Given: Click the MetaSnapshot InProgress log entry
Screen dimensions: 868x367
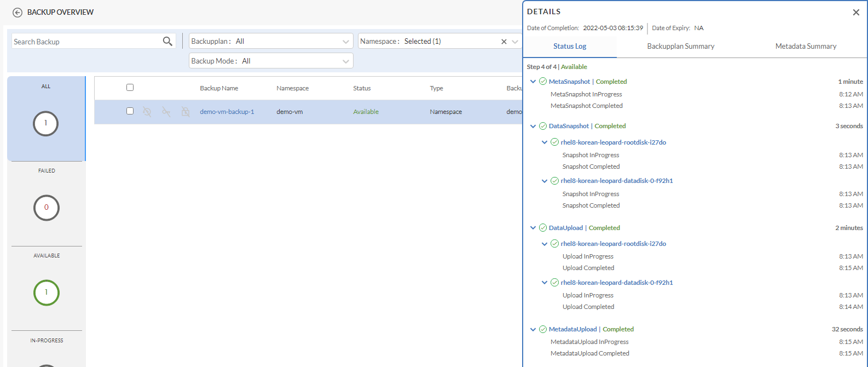Looking at the screenshot, I should (586, 94).
